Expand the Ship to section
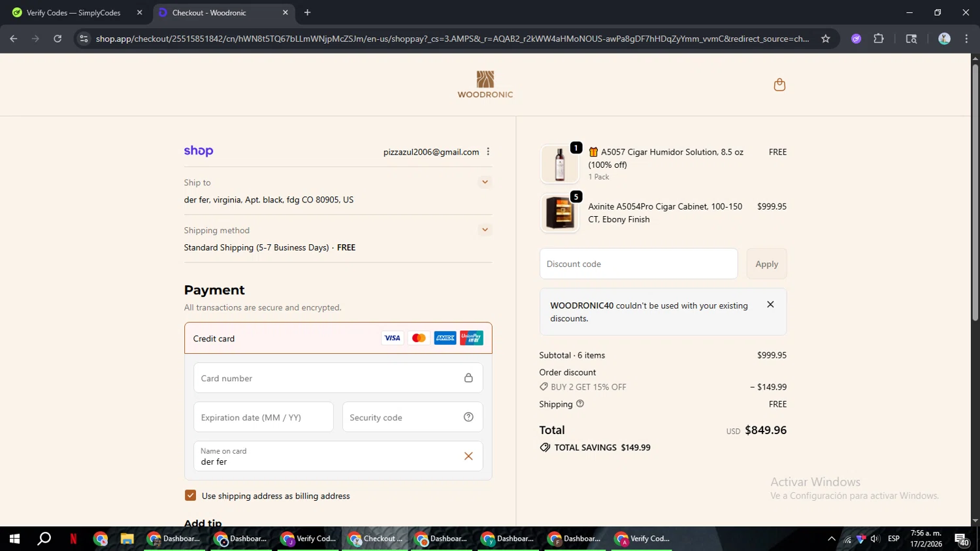This screenshot has width=980, height=551. pyautogui.click(x=484, y=182)
